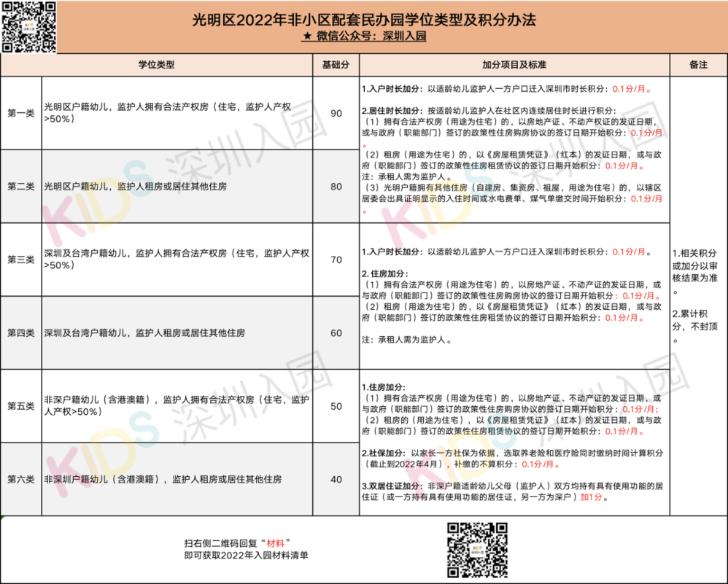Click the 第一类 row label
Screen dimensions: 728x584
[21, 113]
